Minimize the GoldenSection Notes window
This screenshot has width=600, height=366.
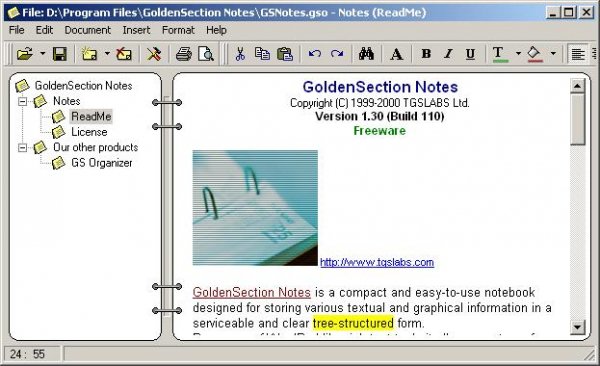pyautogui.click(x=552, y=13)
